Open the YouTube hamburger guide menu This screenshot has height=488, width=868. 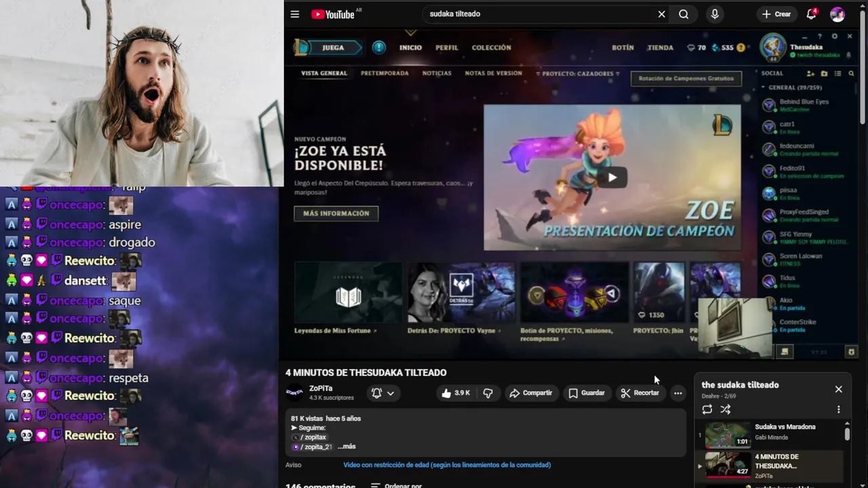pos(295,14)
